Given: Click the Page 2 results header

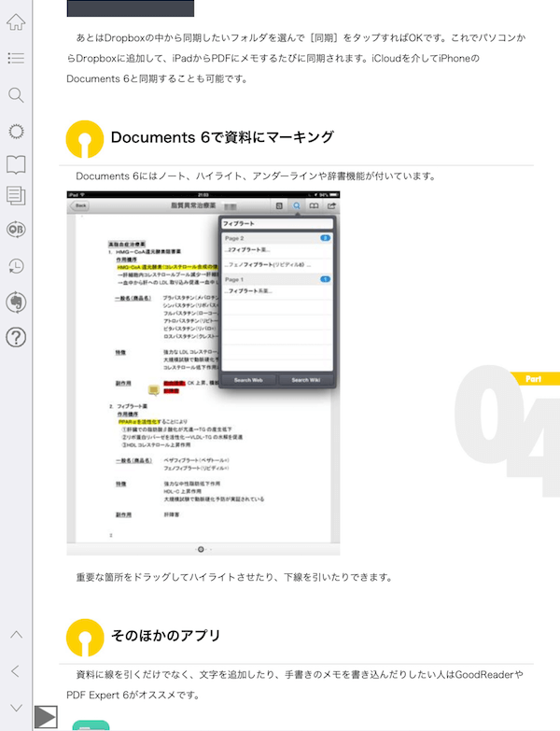Looking at the screenshot, I should click(277, 238).
